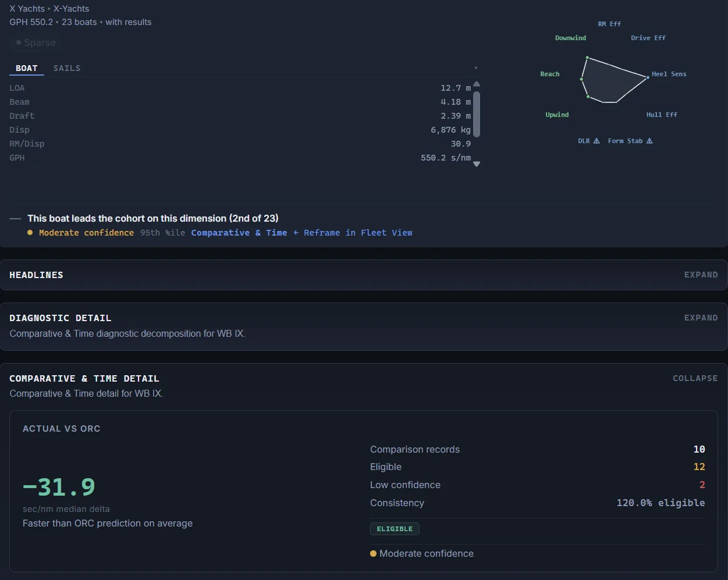Click the Low confidence count 2

pyautogui.click(x=702, y=485)
